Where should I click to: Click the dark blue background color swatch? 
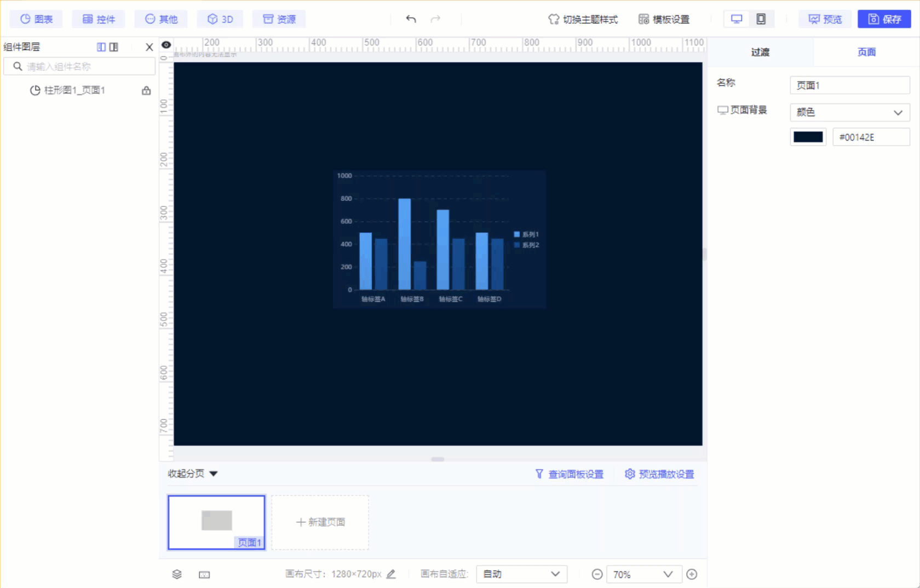click(808, 137)
